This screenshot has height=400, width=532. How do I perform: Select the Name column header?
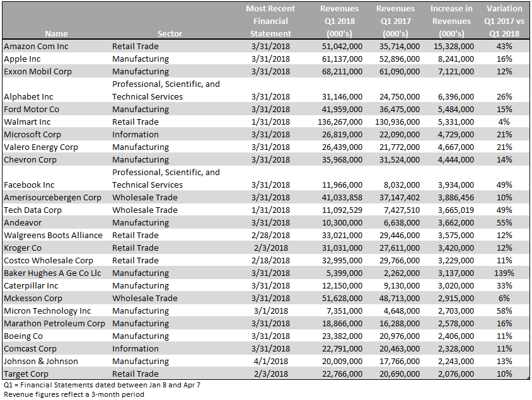click(56, 33)
